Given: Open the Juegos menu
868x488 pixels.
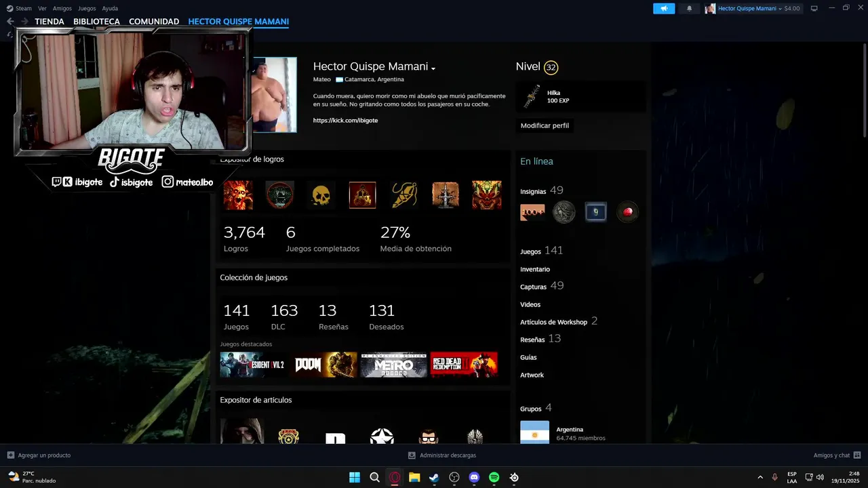Looking at the screenshot, I should (87, 8).
